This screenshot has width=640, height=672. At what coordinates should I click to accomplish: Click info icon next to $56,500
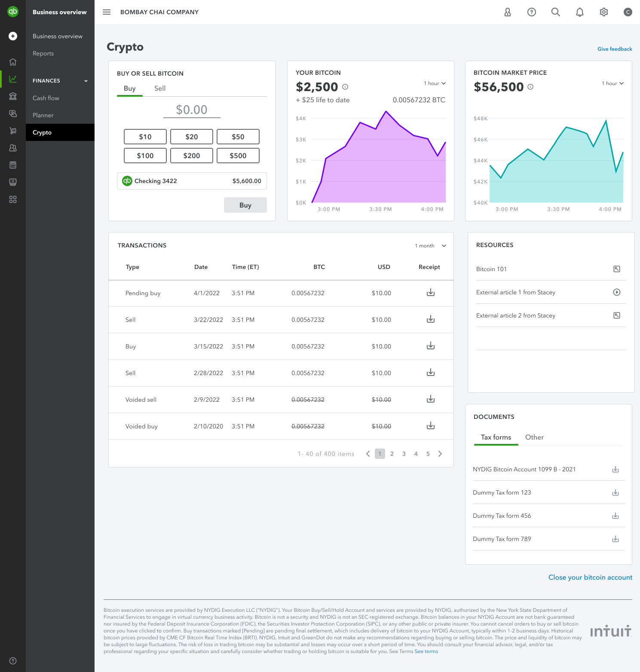coord(530,87)
